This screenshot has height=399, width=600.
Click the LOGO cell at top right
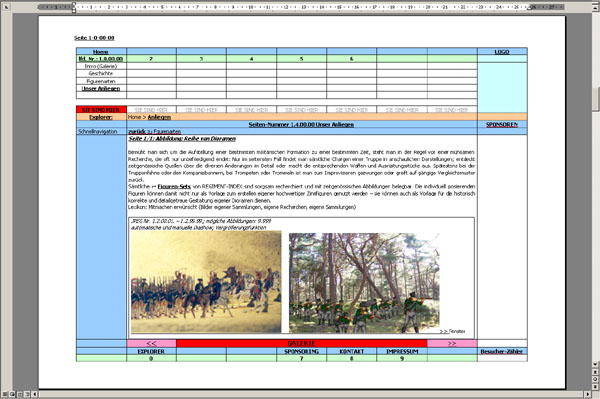(502, 52)
